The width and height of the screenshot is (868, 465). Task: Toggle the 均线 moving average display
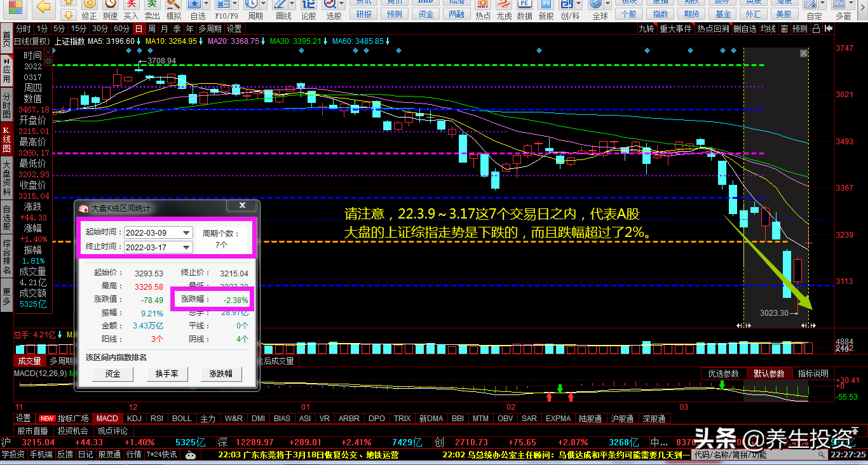[x=768, y=29]
